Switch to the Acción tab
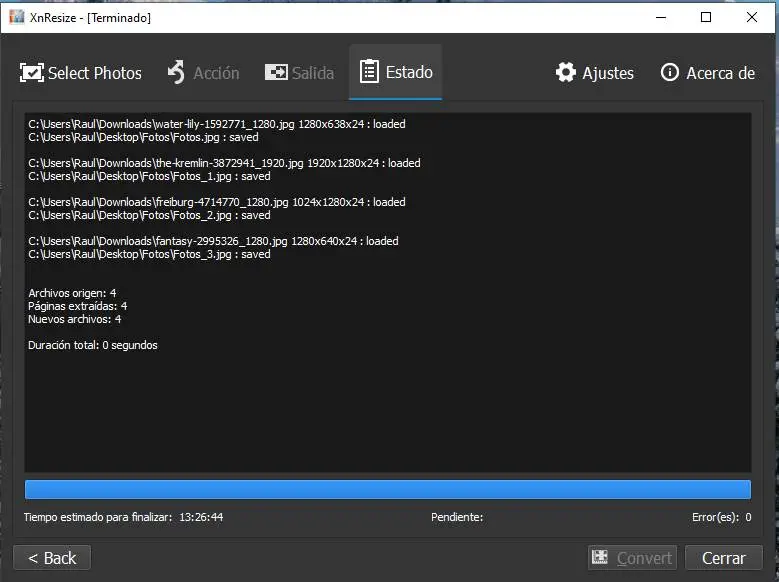The width and height of the screenshot is (779, 582). [x=203, y=73]
